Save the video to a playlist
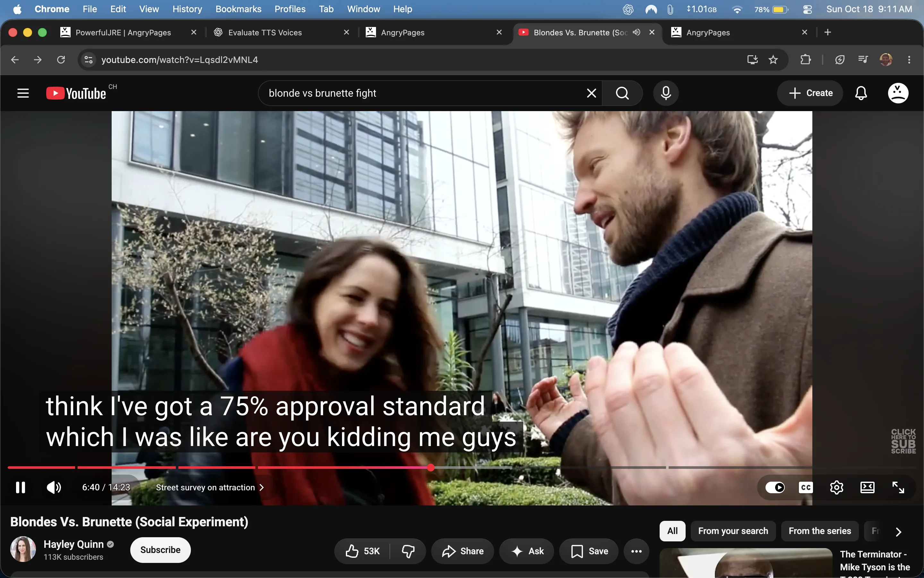Viewport: 924px width, 578px height. 588,551
